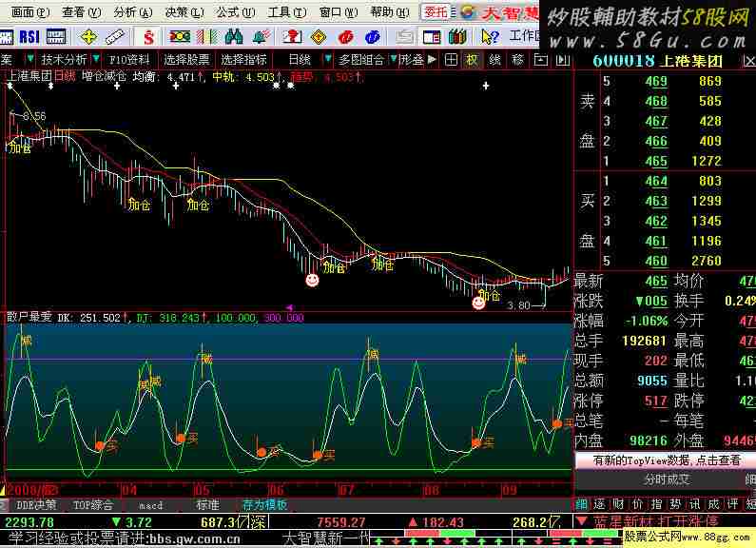Screen dimensions: 756x548
Task: Open the window layout panel icon
Action: point(432,37)
